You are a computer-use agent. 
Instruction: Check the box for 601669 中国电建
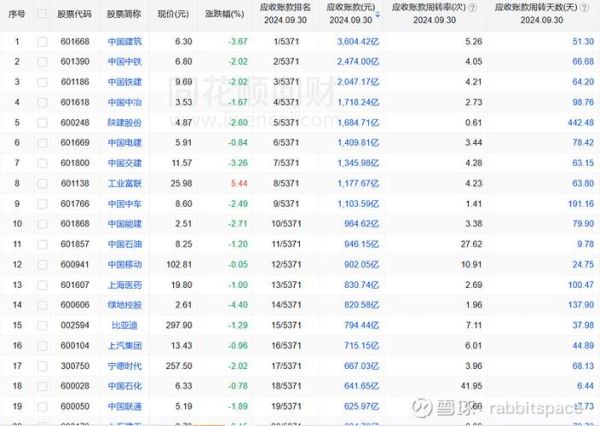point(42,143)
